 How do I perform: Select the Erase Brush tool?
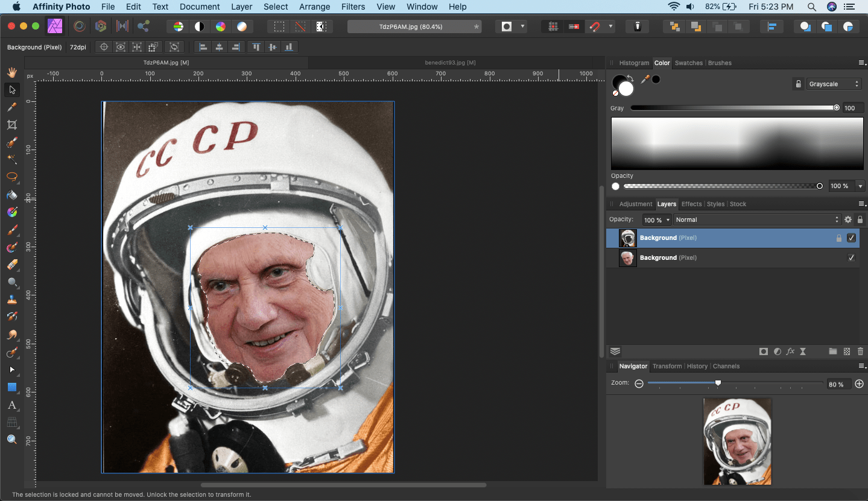click(11, 265)
